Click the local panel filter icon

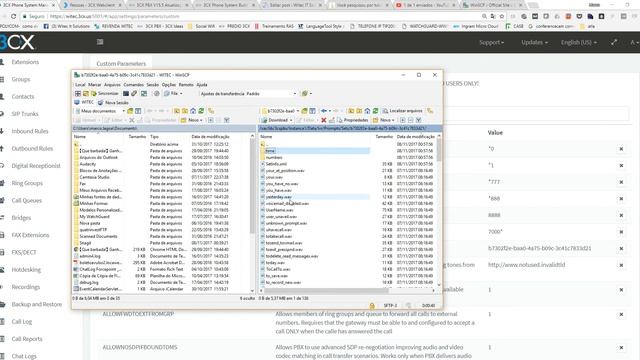pos(227,120)
